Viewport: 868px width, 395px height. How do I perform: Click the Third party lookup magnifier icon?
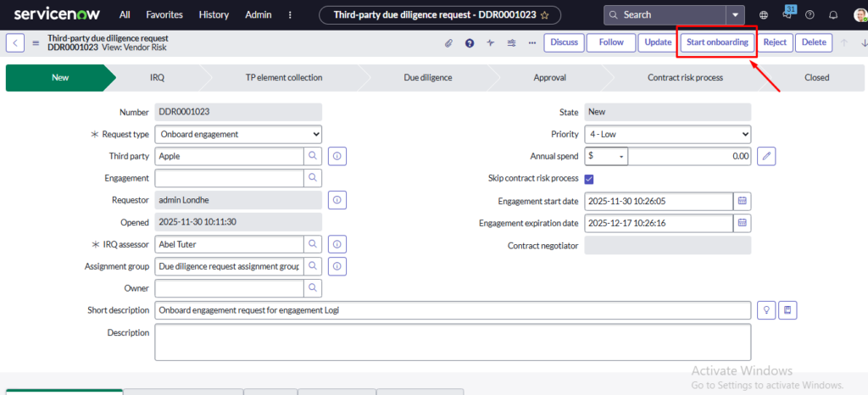tap(313, 156)
